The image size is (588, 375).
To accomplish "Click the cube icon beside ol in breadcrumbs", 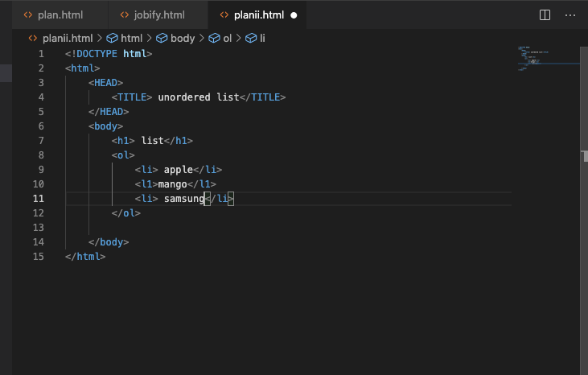I will [214, 38].
